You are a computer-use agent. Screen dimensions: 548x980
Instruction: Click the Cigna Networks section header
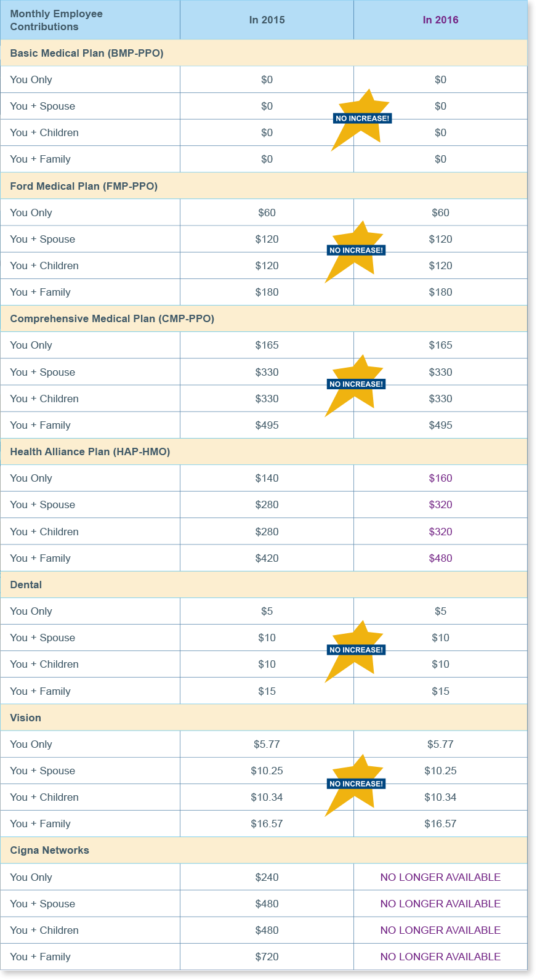(264, 850)
